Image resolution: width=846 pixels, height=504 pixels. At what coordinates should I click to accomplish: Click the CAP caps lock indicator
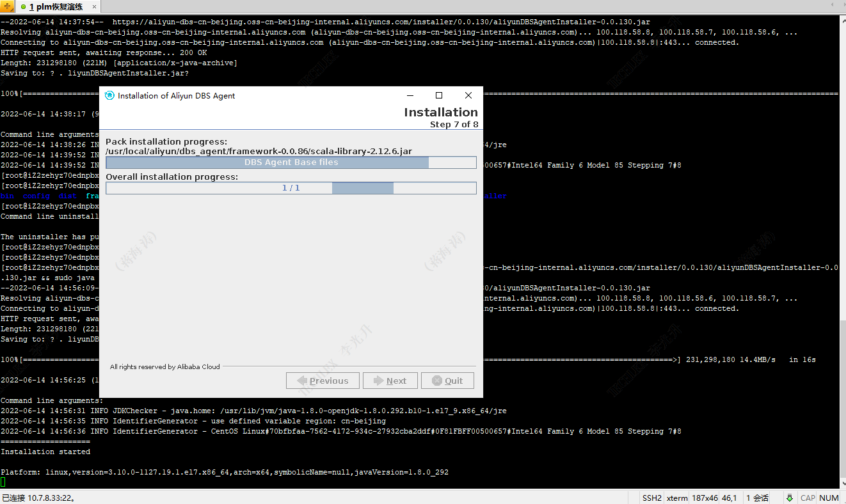pyautogui.click(x=808, y=498)
